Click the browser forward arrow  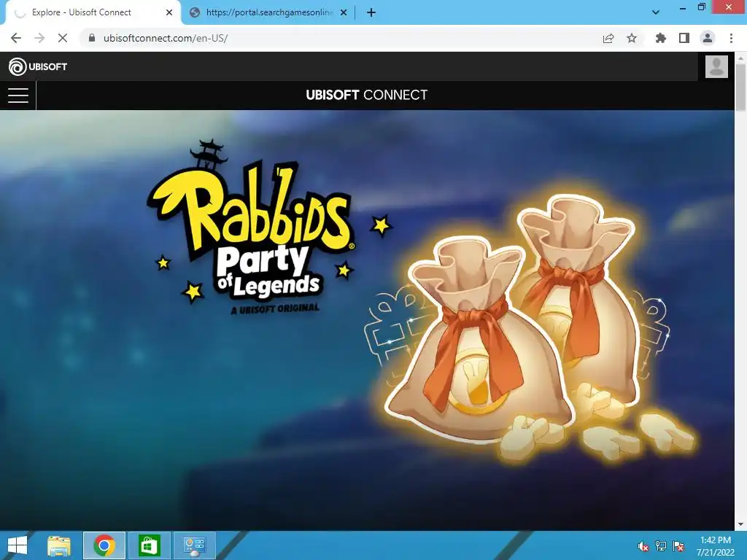coord(39,38)
